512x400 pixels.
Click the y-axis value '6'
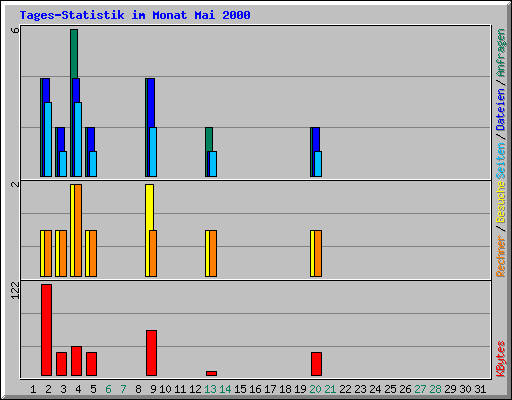click(15, 30)
